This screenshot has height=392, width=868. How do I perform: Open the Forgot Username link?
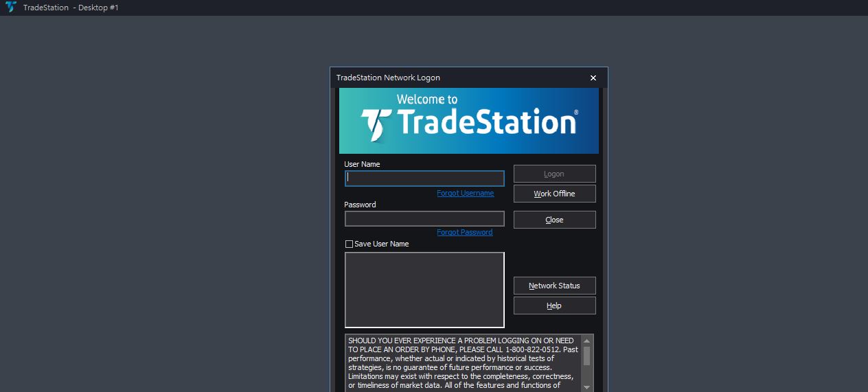(465, 194)
